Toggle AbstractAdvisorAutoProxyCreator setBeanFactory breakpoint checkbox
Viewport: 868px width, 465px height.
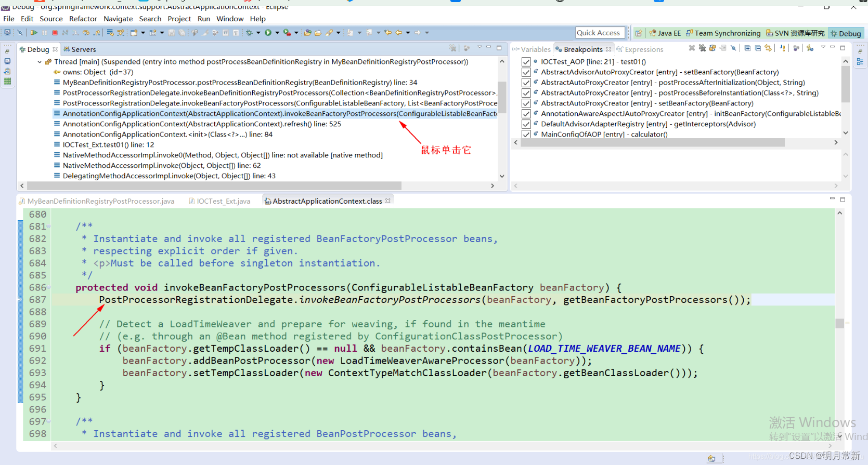(526, 72)
